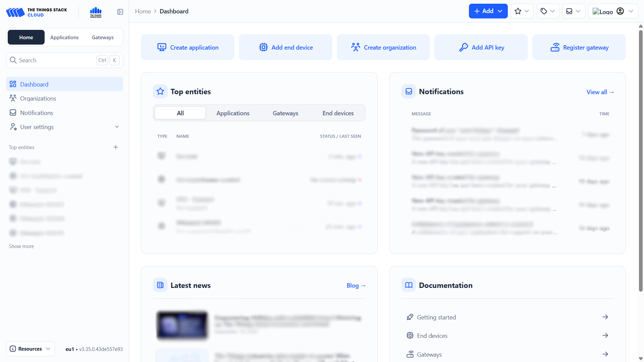Click the Register gateway button

pyautogui.click(x=579, y=48)
